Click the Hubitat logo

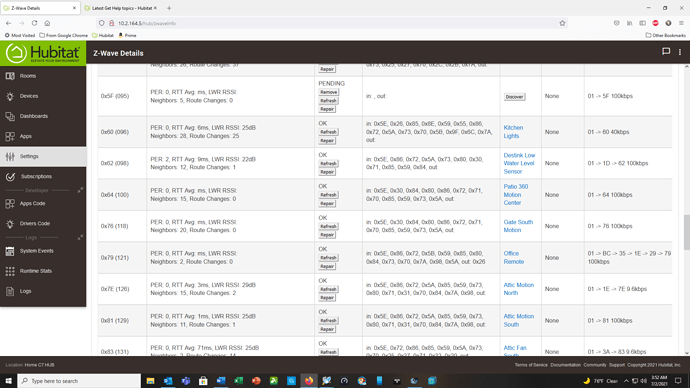coord(43,53)
